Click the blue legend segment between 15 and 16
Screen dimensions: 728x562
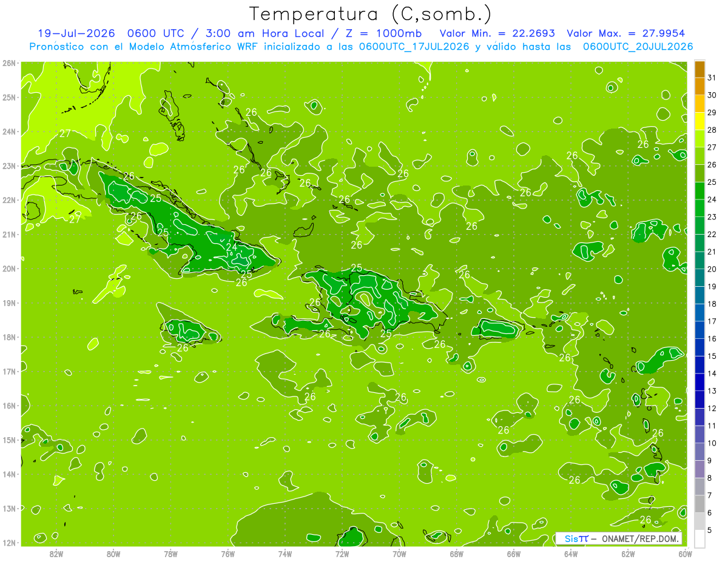(x=699, y=347)
